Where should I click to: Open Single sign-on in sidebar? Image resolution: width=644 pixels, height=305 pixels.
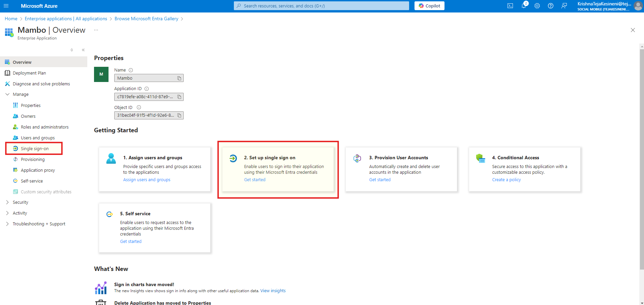click(34, 149)
